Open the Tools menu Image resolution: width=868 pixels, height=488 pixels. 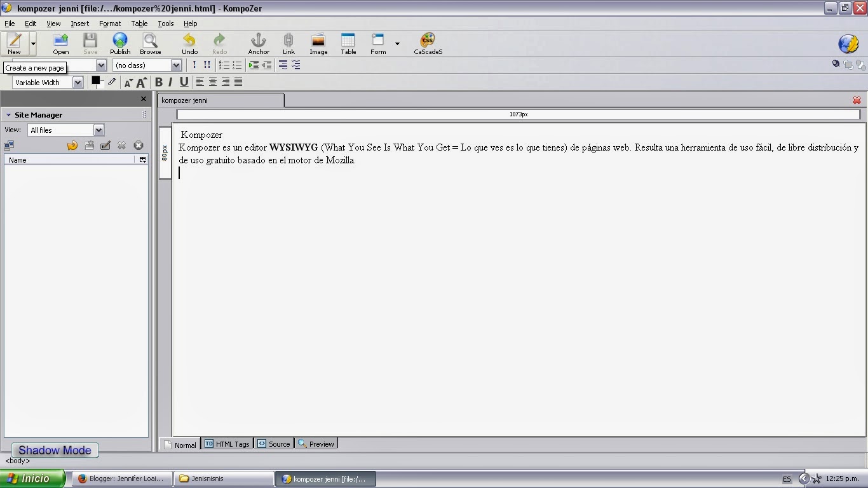[166, 24]
